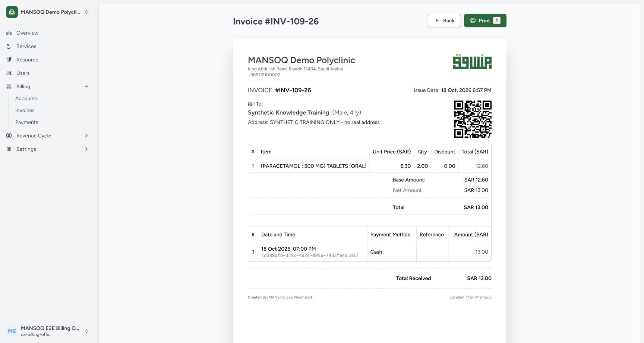Click the Base Amount SAR 12.60 value
The width and height of the screenshot is (644, 343).
click(x=476, y=180)
